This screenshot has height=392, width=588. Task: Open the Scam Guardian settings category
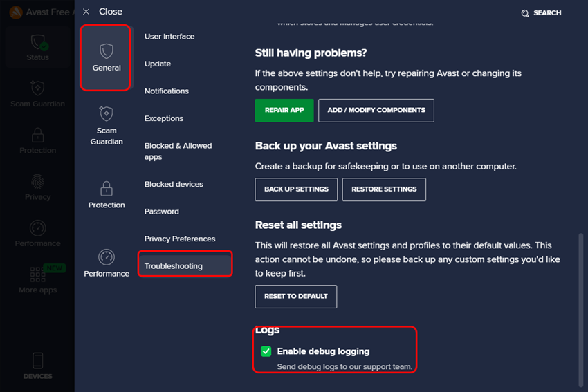click(x=107, y=126)
